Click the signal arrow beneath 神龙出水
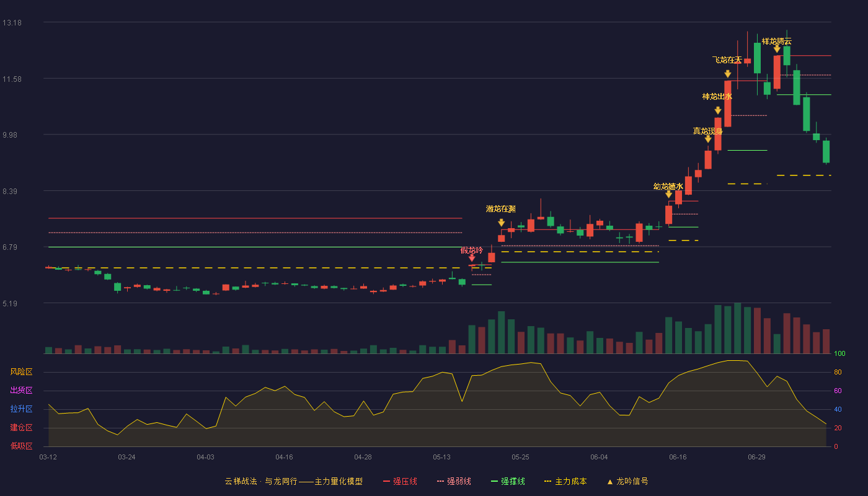Screen dimensions: 868x496 tap(718, 110)
